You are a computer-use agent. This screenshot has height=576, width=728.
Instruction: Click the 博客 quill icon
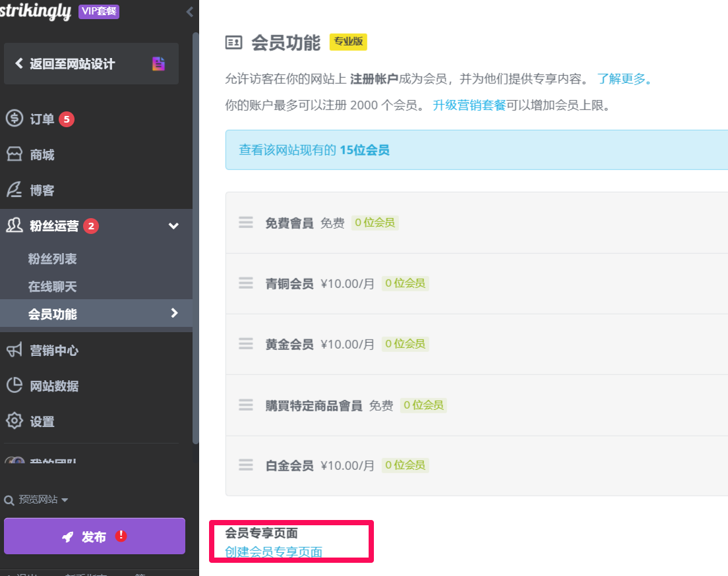tap(15, 189)
